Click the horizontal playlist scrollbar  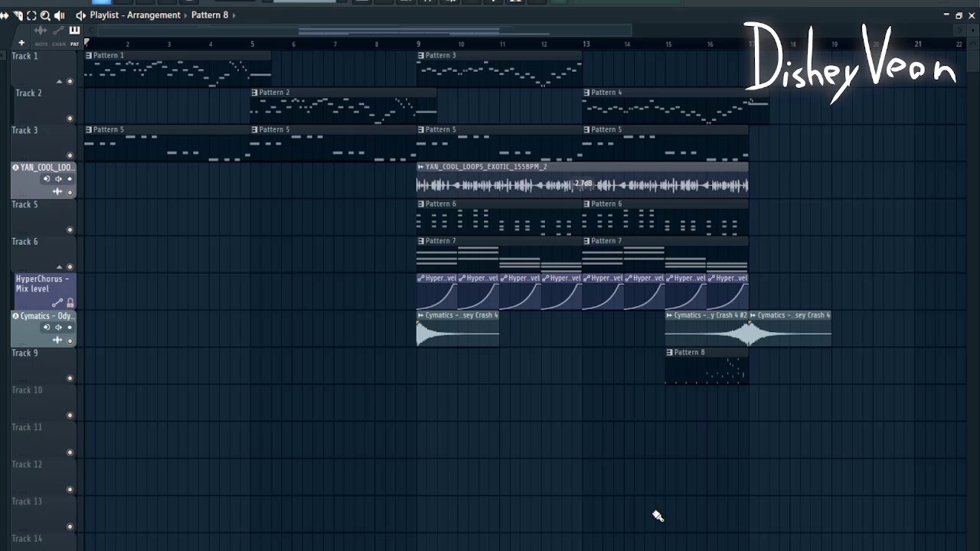tap(398, 31)
